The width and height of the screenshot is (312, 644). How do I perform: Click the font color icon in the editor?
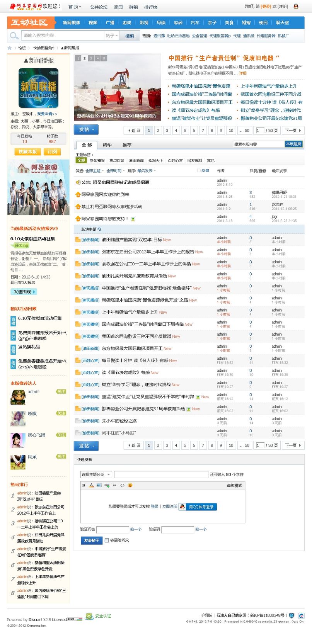[x=92, y=485]
